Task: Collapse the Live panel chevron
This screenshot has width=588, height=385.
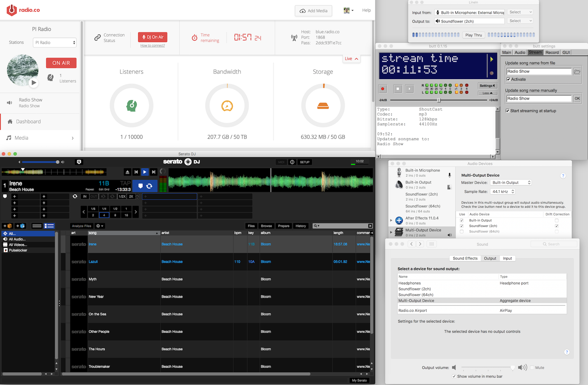Action: (357, 59)
